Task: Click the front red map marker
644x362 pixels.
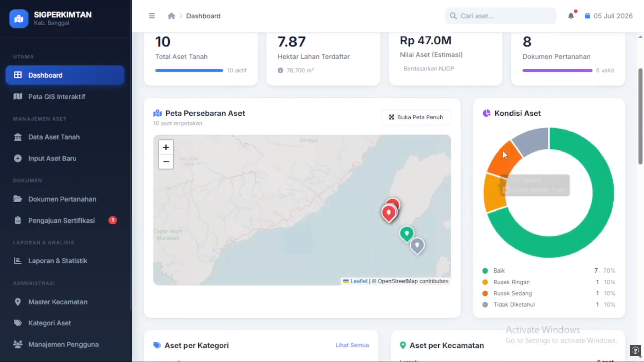Action: point(389,213)
